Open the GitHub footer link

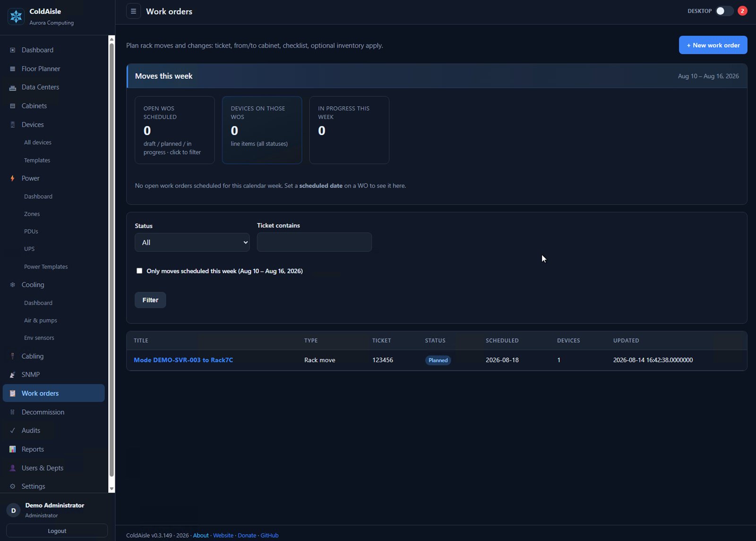pyautogui.click(x=269, y=536)
